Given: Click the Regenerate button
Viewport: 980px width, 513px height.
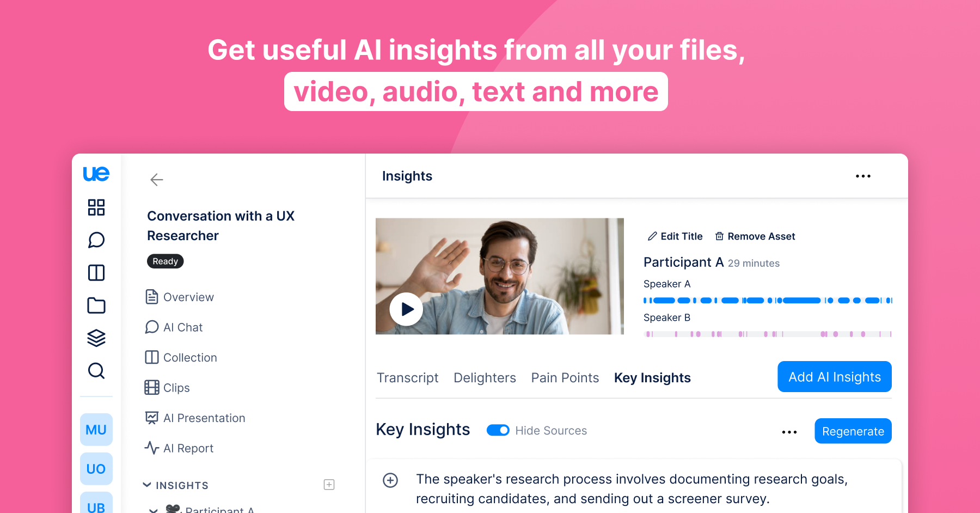Looking at the screenshot, I should click(853, 431).
